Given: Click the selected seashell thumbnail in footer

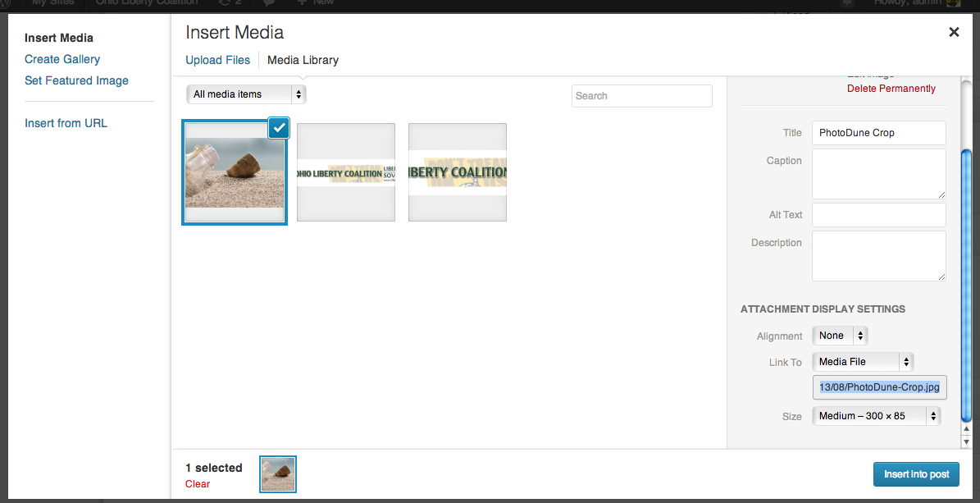Looking at the screenshot, I should 277,474.
